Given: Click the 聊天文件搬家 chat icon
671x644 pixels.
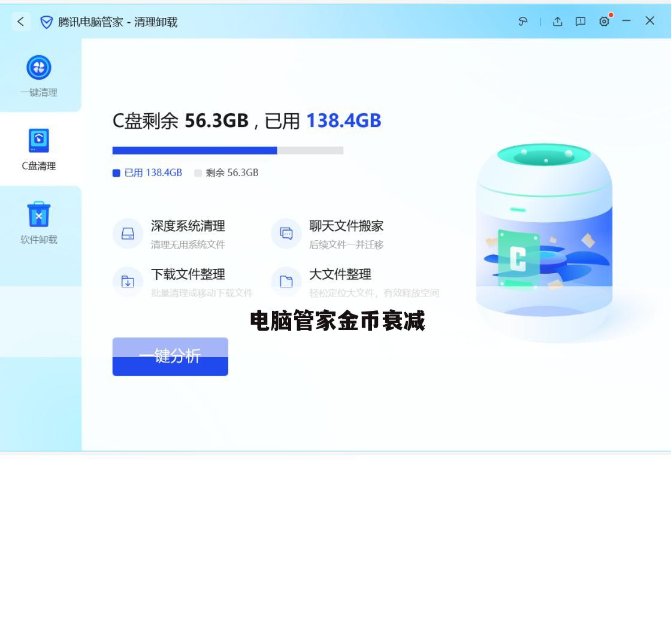Looking at the screenshot, I should point(286,234).
